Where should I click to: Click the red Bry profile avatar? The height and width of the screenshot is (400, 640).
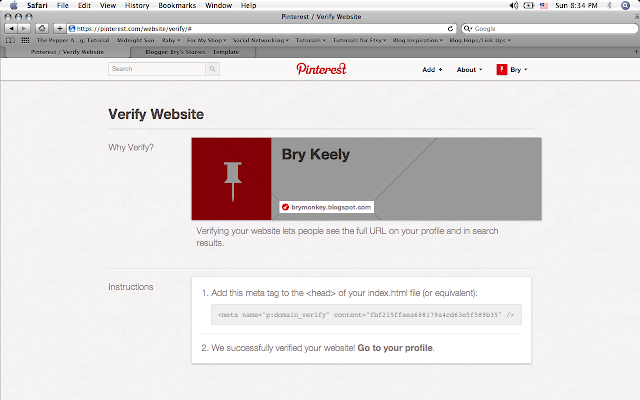502,70
